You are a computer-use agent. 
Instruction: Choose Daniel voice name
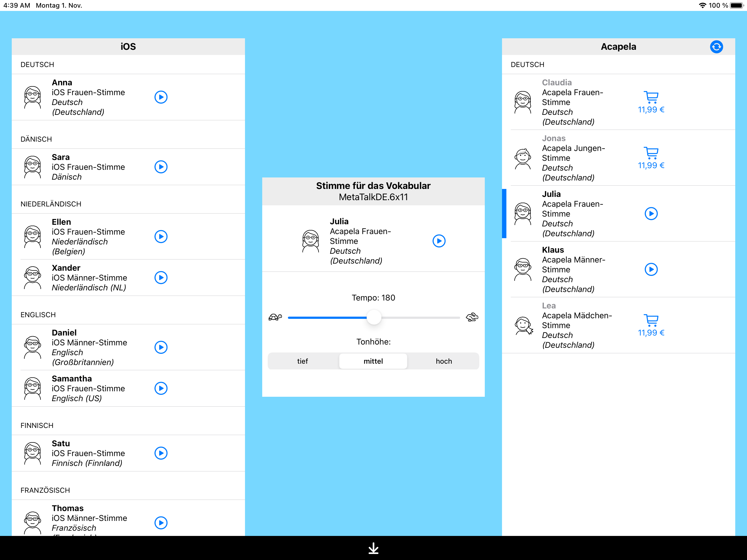pyautogui.click(x=64, y=333)
